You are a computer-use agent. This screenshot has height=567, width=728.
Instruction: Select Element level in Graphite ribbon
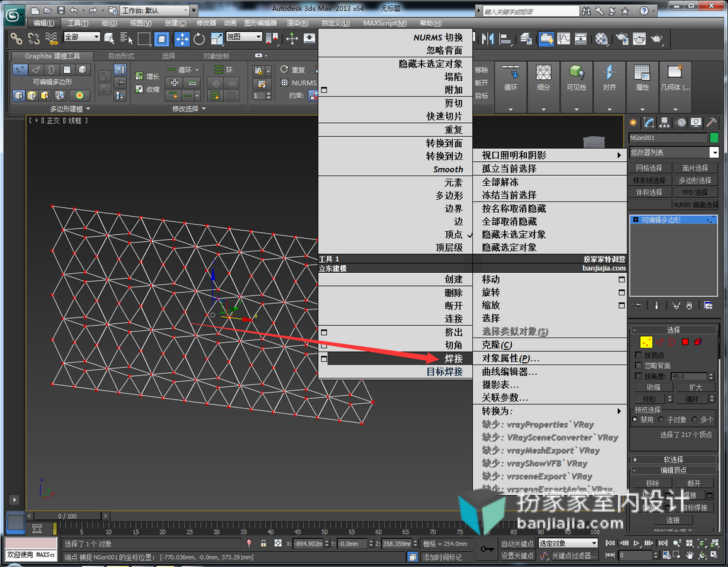click(82, 69)
